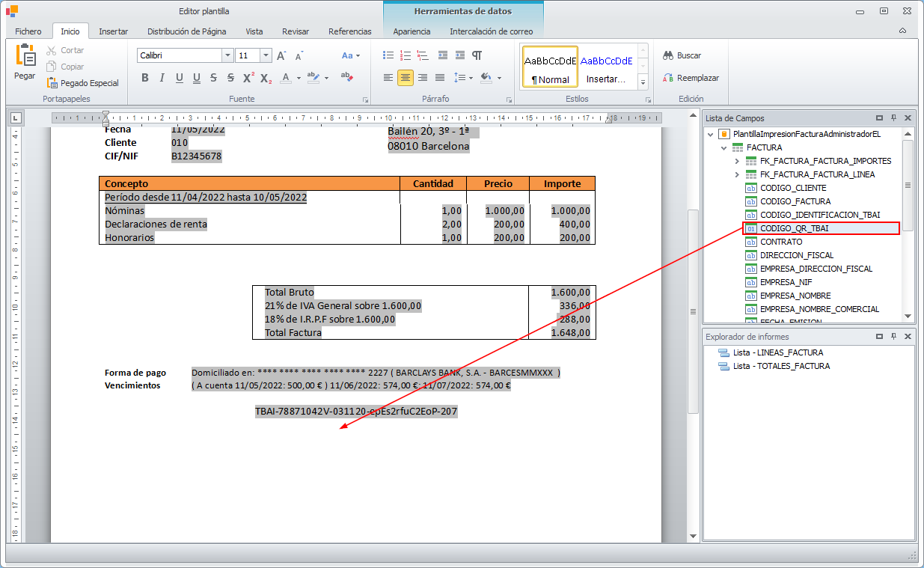The width and height of the screenshot is (924, 568).
Task: Open the font size 11 dropdown
Action: [x=266, y=55]
